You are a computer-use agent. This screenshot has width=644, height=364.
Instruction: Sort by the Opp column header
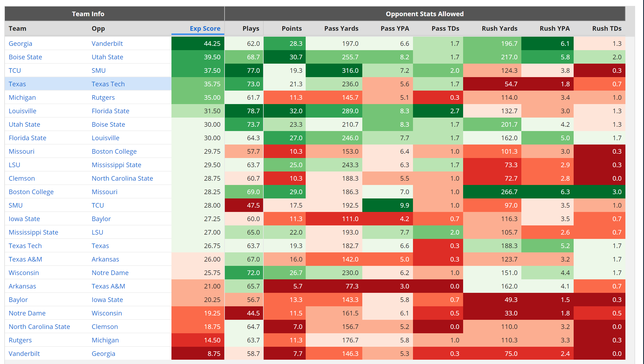coord(98,28)
